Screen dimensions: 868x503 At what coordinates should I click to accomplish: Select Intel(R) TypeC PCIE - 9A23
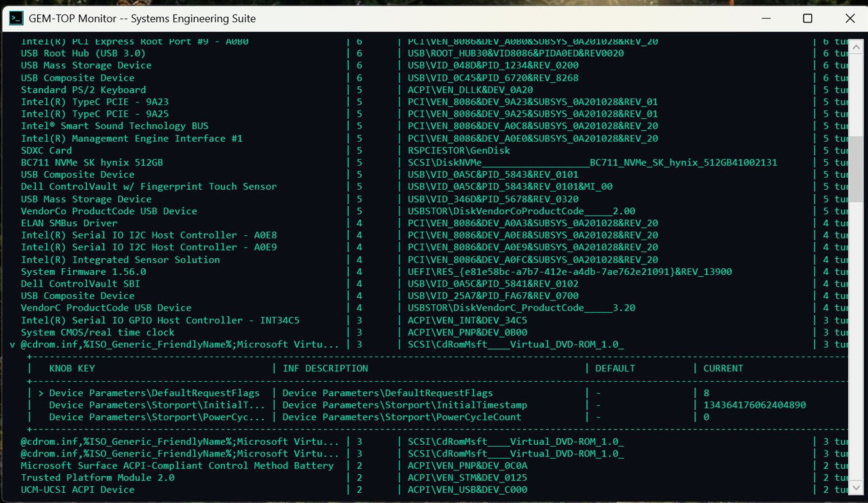pyautogui.click(x=95, y=102)
